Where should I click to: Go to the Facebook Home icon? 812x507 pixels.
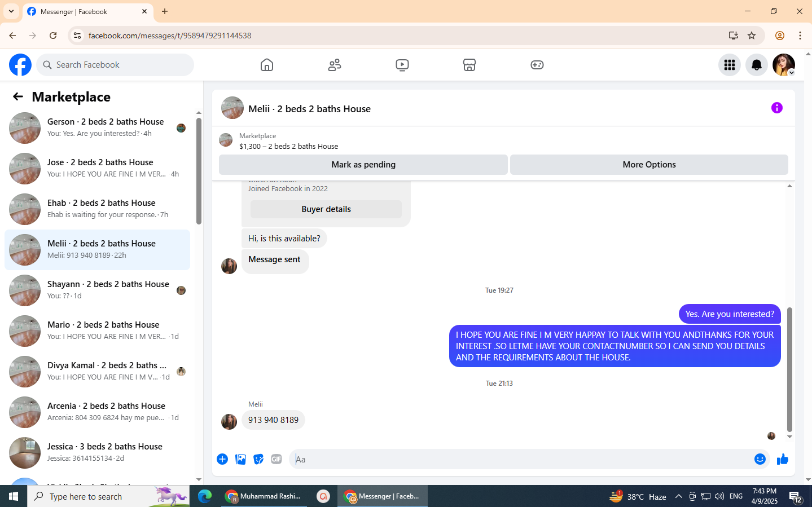(x=267, y=65)
